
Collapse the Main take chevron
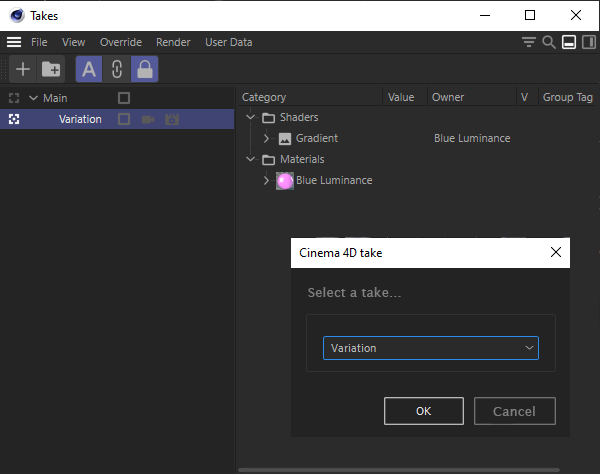tap(33, 98)
